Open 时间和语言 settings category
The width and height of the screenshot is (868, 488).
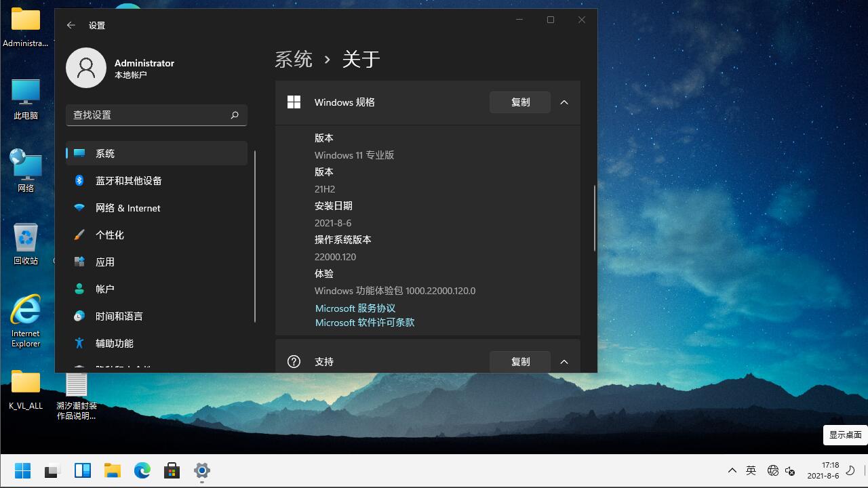click(157, 316)
